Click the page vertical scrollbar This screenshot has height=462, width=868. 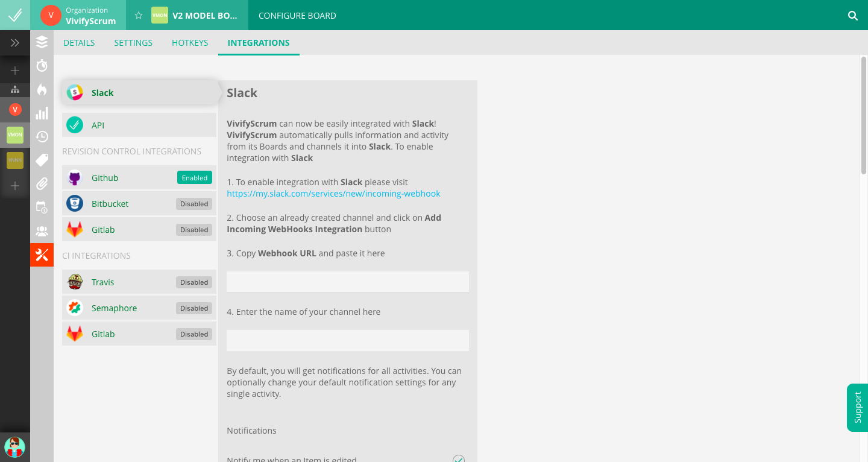(863, 116)
